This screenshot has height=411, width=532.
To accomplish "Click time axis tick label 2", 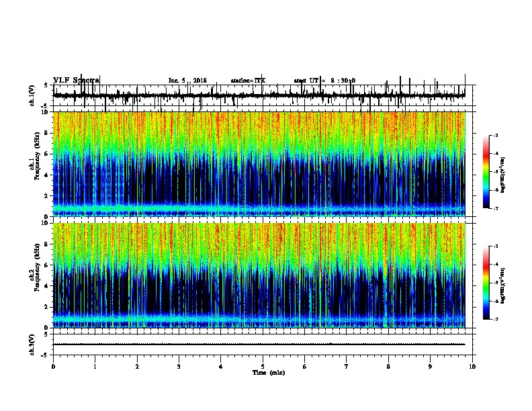I will pyautogui.click(x=137, y=367).
